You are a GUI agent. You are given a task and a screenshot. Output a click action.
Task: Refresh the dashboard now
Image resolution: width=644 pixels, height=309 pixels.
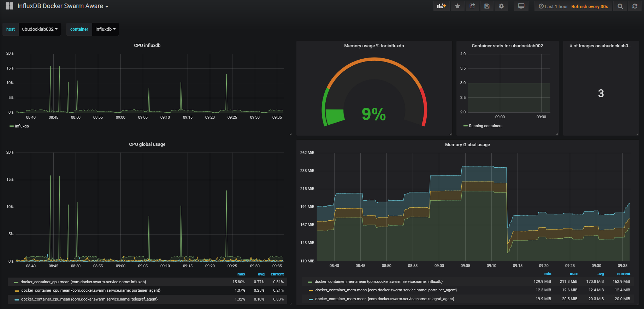(635, 6)
